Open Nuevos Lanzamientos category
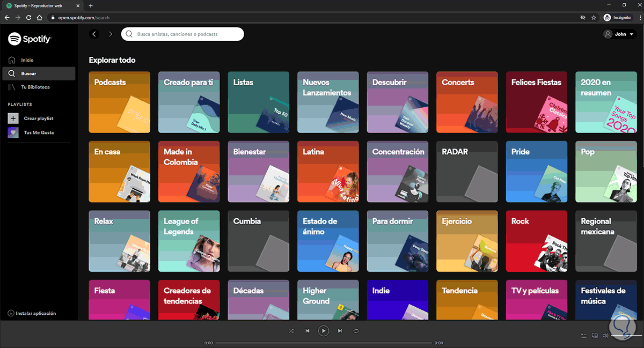 [328, 102]
